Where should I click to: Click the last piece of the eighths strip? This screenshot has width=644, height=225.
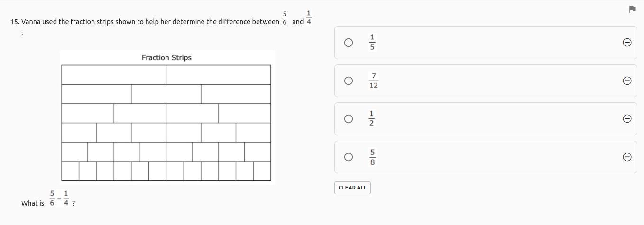click(x=258, y=152)
